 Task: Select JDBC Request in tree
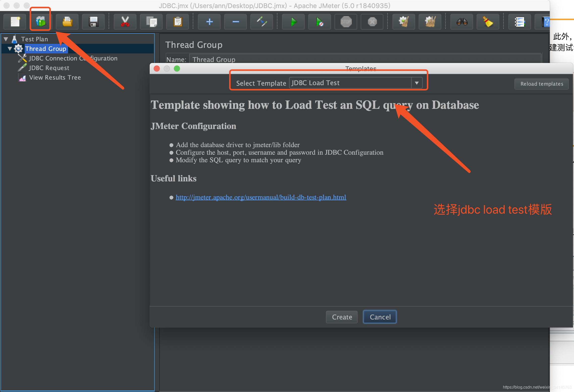point(49,68)
